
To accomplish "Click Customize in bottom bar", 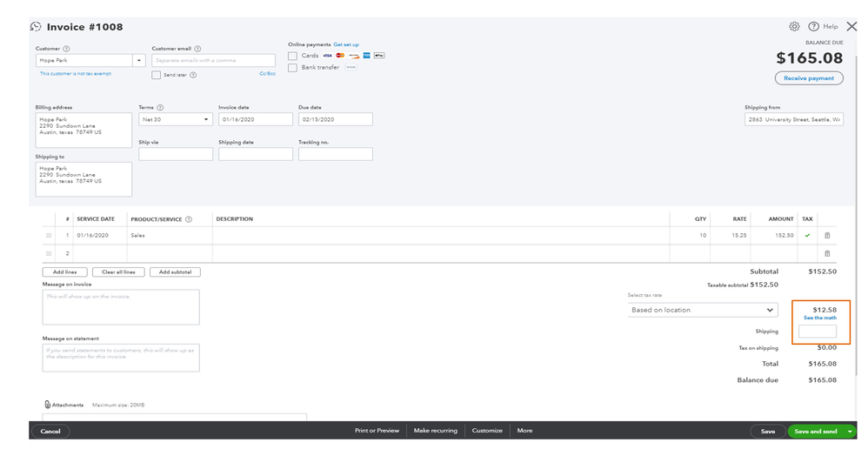I will pos(487,431).
